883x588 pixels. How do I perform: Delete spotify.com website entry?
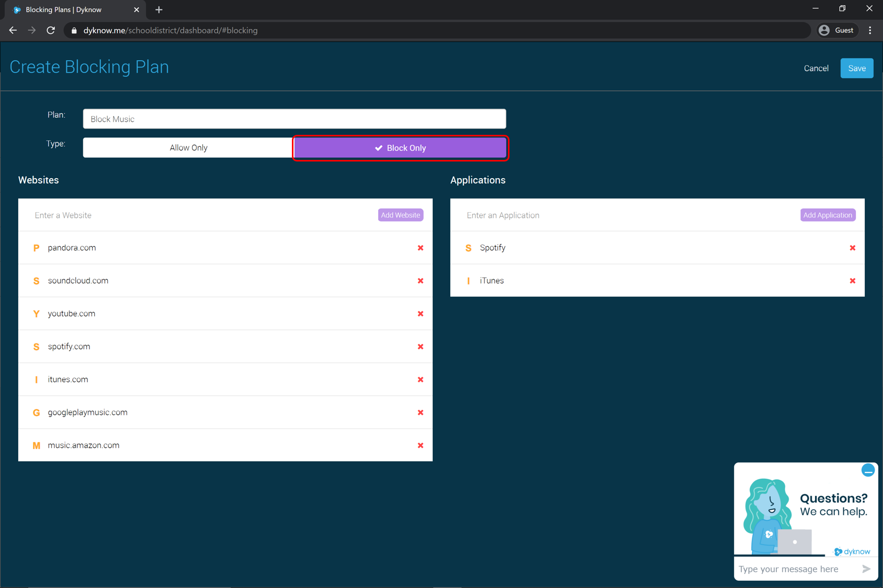pyautogui.click(x=420, y=347)
